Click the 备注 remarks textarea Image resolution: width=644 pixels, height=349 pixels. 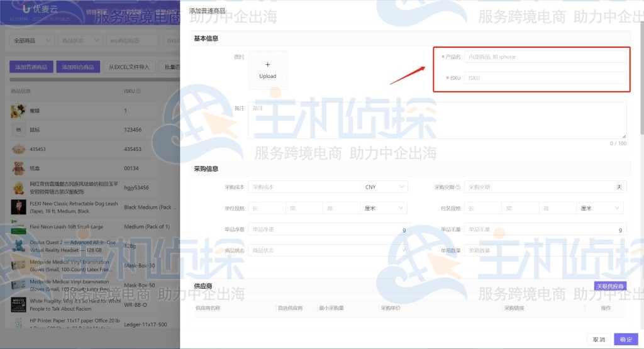point(437,120)
